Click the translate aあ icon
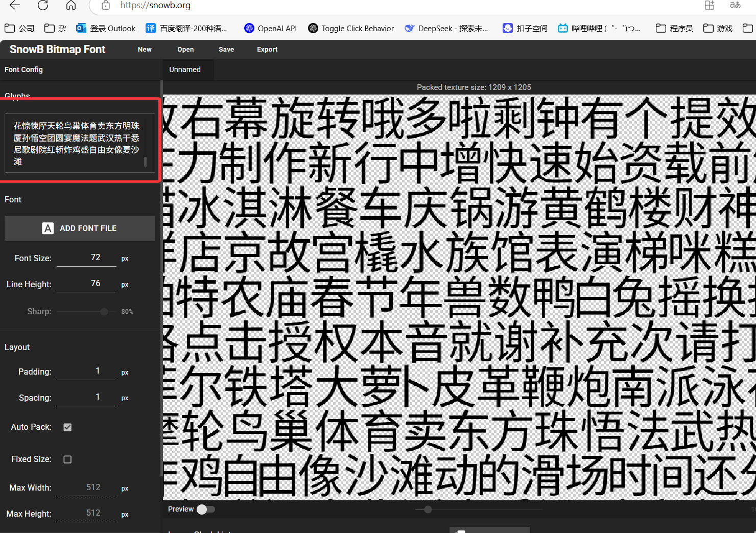Screen dimensions: 756x533 coord(735,5)
